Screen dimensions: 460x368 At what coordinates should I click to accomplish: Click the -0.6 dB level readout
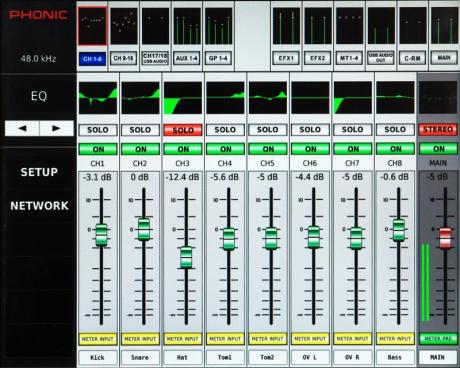pyautogui.click(x=395, y=177)
